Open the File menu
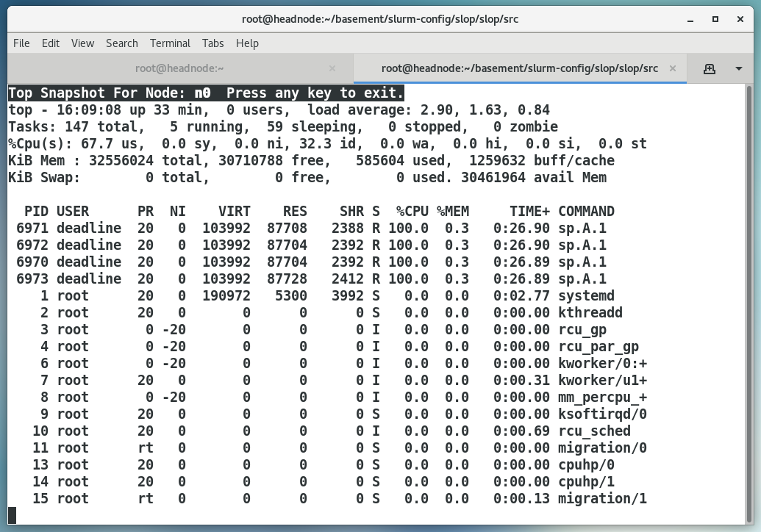 (x=21, y=43)
